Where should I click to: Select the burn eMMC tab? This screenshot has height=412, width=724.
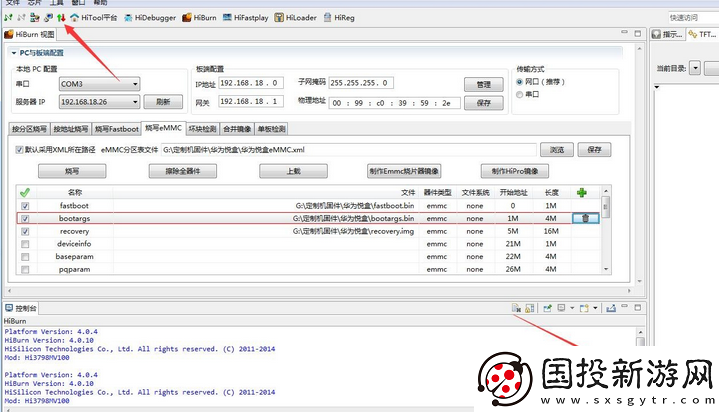tap(163, 128)
